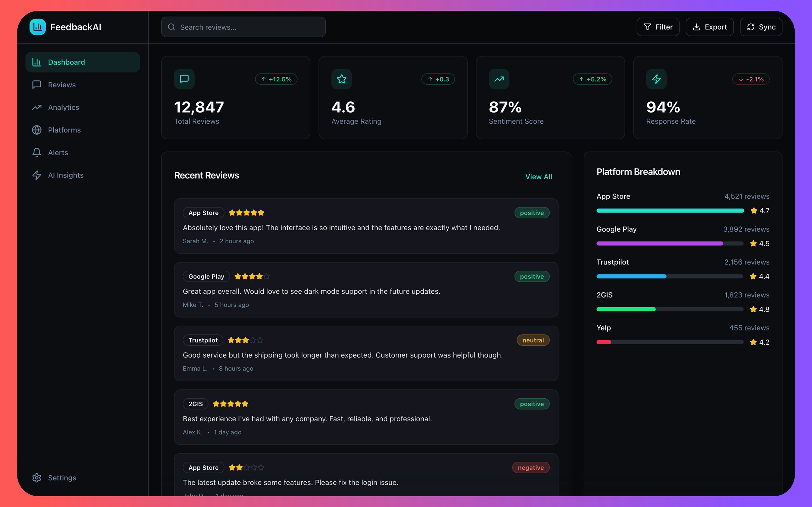Click the FeedbackAI logo icon
The width and height of the screenshot is (812, 507).
click(38, 27)
